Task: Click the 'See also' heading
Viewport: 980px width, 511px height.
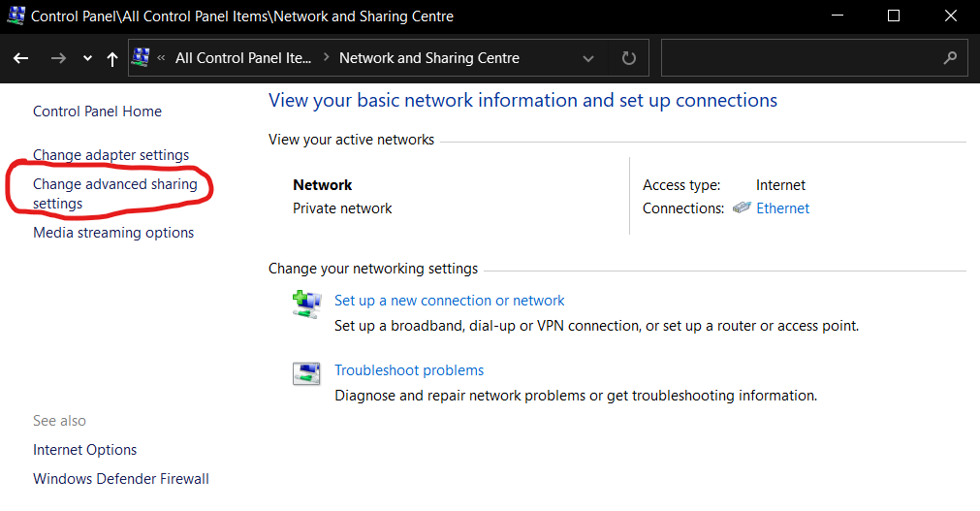Action: point(59,421)
